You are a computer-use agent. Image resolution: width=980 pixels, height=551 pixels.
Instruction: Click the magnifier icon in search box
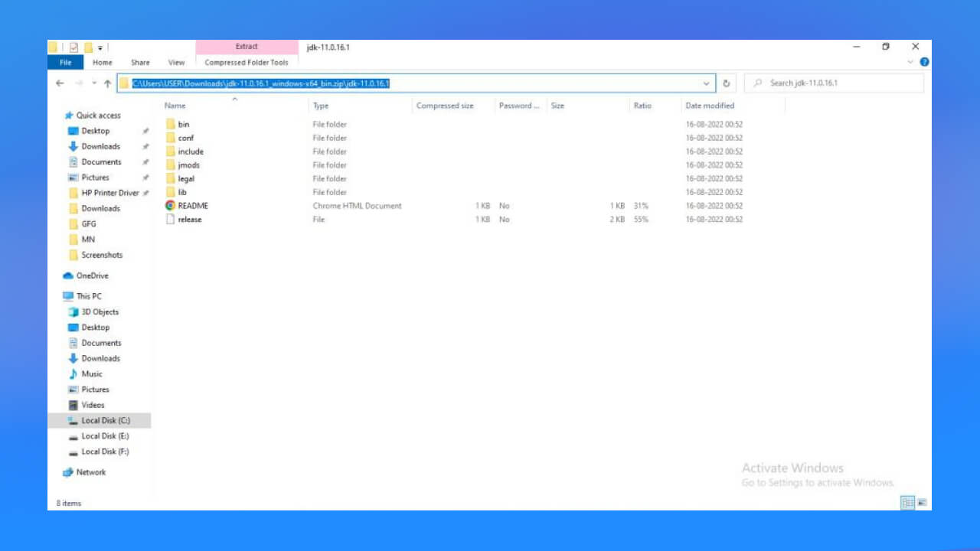tap(758, 83)
